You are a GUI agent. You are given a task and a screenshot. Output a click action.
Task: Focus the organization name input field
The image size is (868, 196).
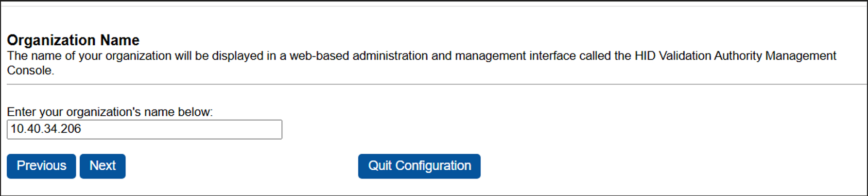point(144,130)
